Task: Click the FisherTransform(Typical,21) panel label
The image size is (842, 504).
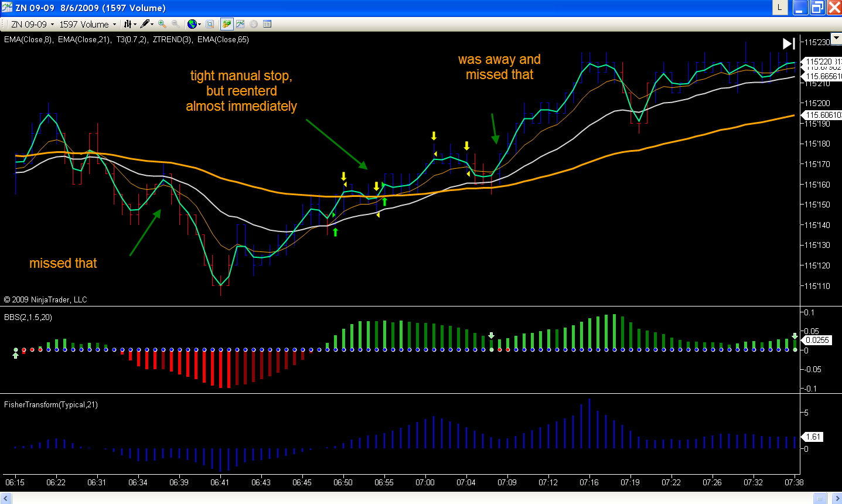Action: tap(51, 404)
